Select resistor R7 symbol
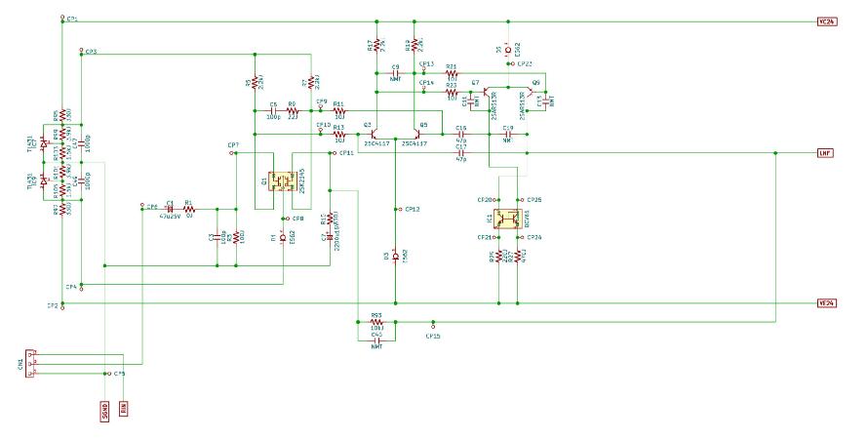This screenshot has width=868, height=439. [311, 82]
